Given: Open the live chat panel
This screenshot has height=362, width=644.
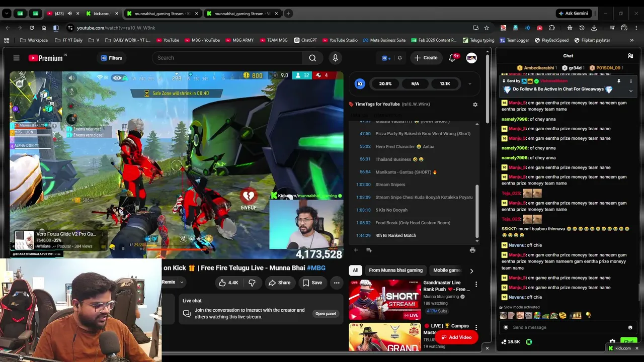Looking at the screenshot, I should click(326, 314).
